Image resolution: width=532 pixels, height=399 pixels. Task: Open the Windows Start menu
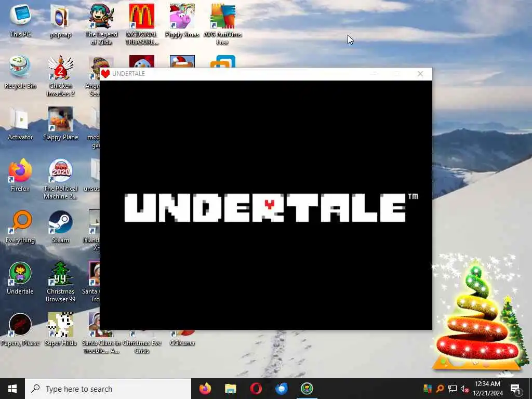(12, 389)
